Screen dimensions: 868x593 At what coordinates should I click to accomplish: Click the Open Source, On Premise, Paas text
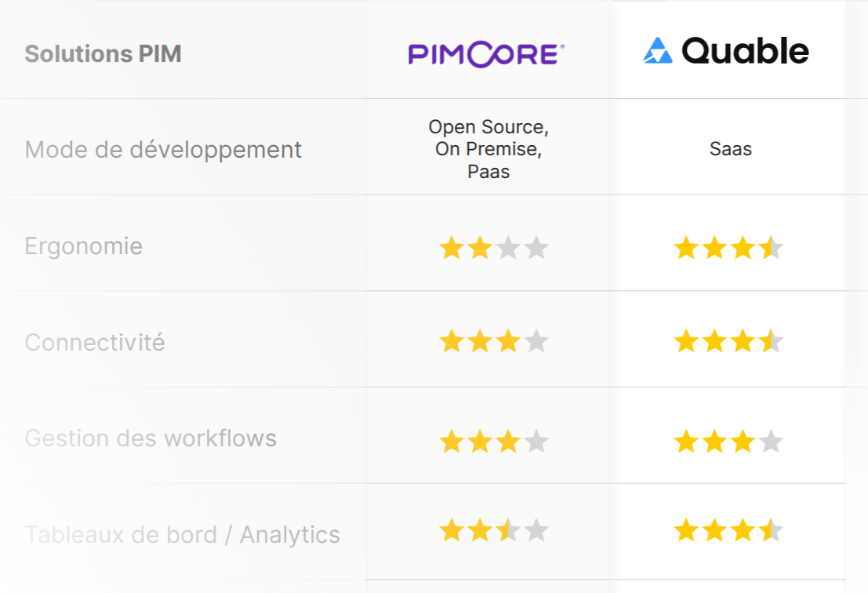(488, 149)
